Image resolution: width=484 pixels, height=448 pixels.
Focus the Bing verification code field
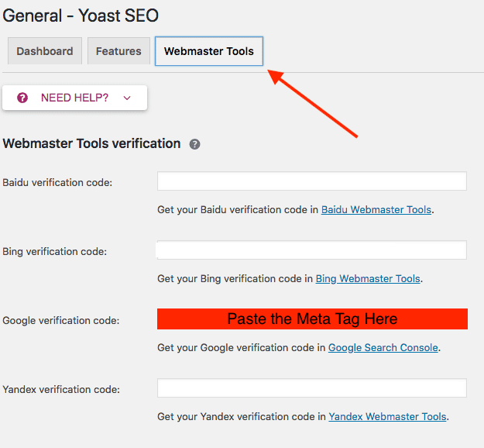click(x=312, y=250)
